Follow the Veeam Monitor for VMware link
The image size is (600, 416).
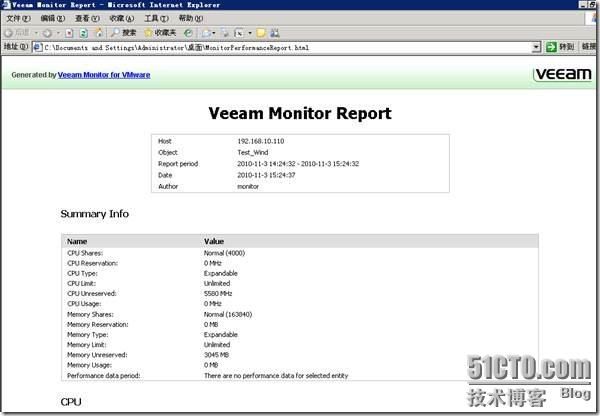(x=104, y=75)
